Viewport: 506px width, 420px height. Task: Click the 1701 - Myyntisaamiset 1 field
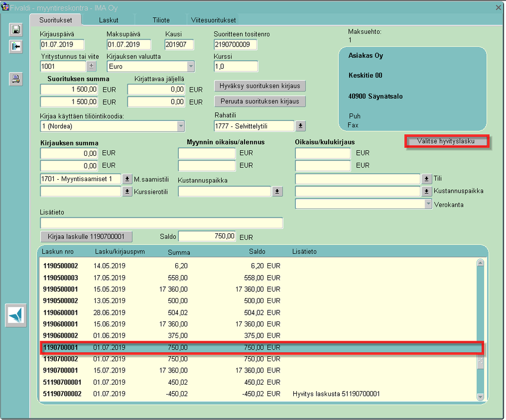point(81,179)
